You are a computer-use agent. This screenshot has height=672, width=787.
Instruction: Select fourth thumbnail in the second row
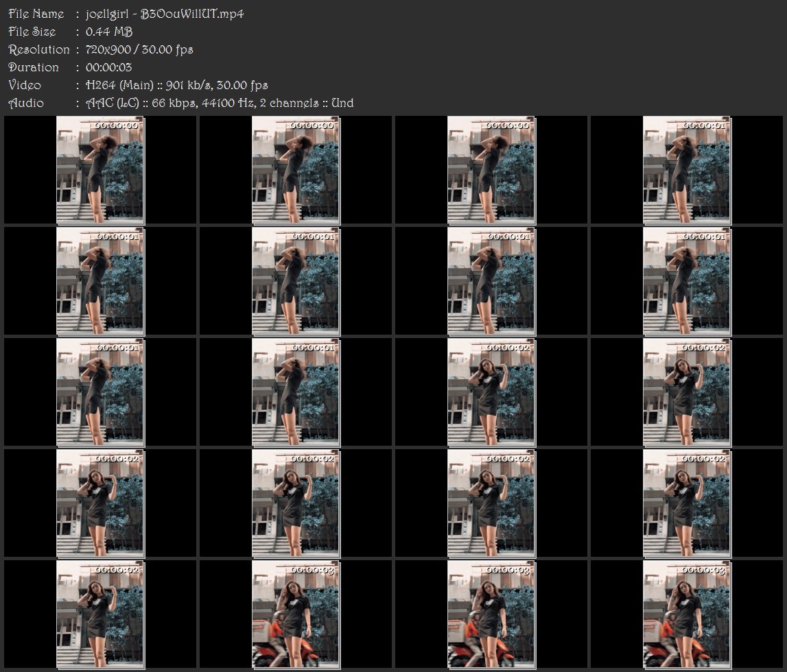687,281
